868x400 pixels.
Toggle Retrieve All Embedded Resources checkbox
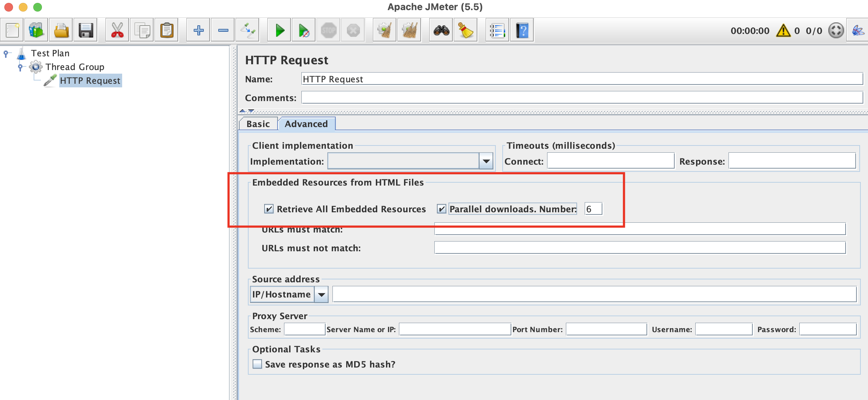268,209
